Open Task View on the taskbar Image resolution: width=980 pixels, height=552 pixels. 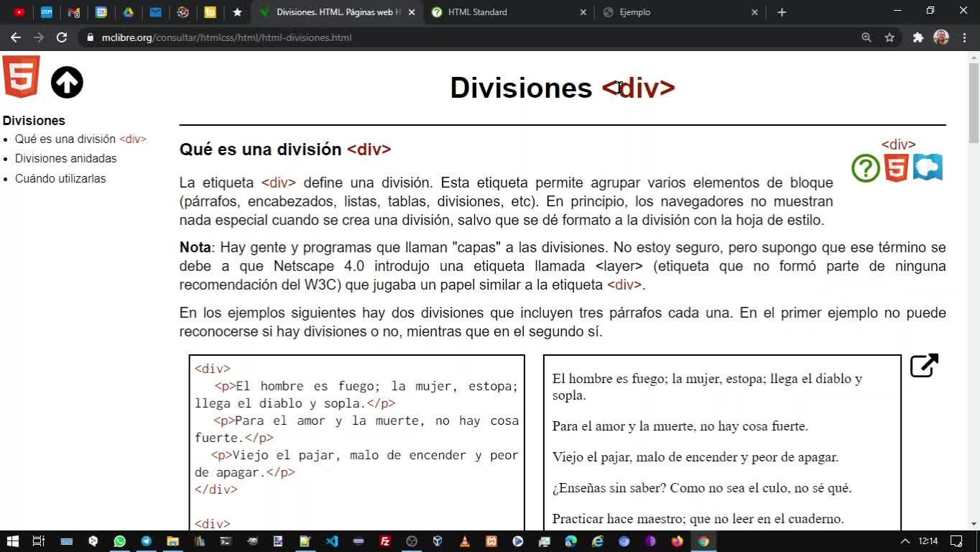39,541
